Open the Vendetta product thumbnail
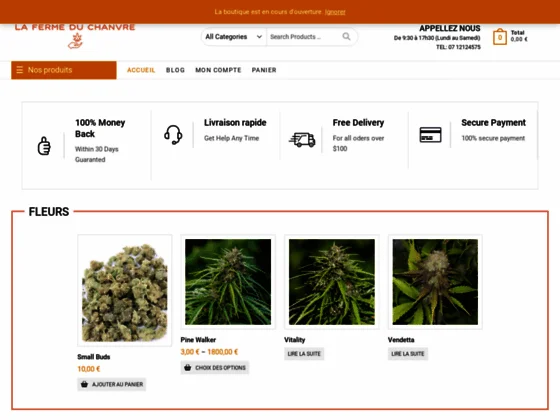The height and width of the screenshot is (420, 560). click(435, 282)
